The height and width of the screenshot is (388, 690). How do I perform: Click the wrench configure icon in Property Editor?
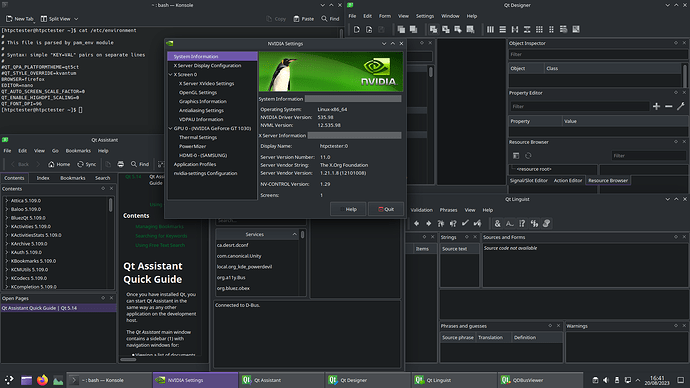[681, 106]
